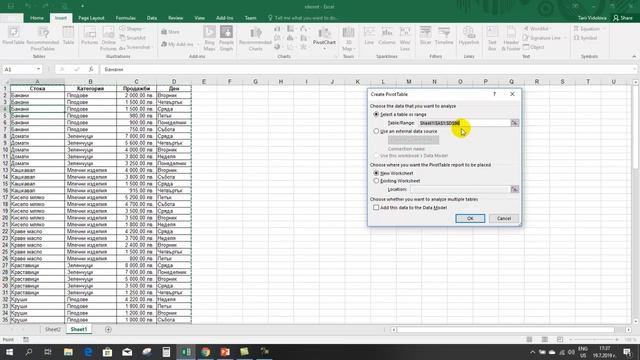640x360 pixels.
Task: Open the View ribbon tab
Action: (200, 18)
